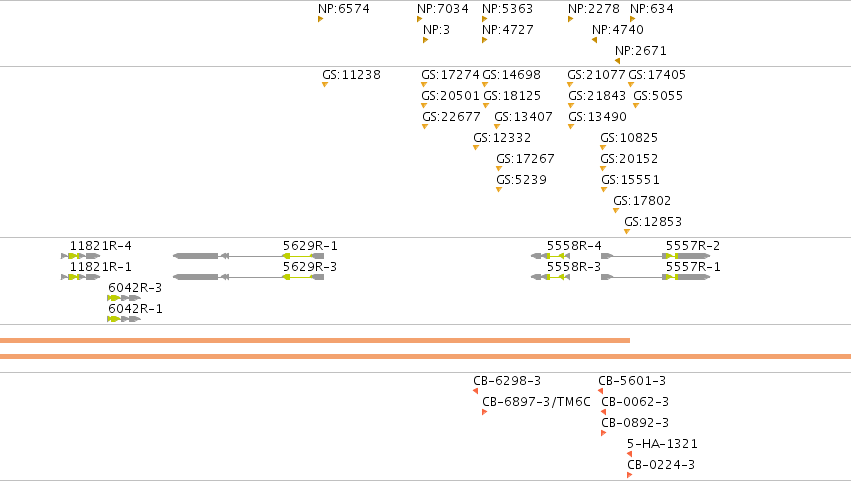Click the 5557R-2 transcript gene glyph
The width and height of the screenshot is (851, 481).
(656, 256)
